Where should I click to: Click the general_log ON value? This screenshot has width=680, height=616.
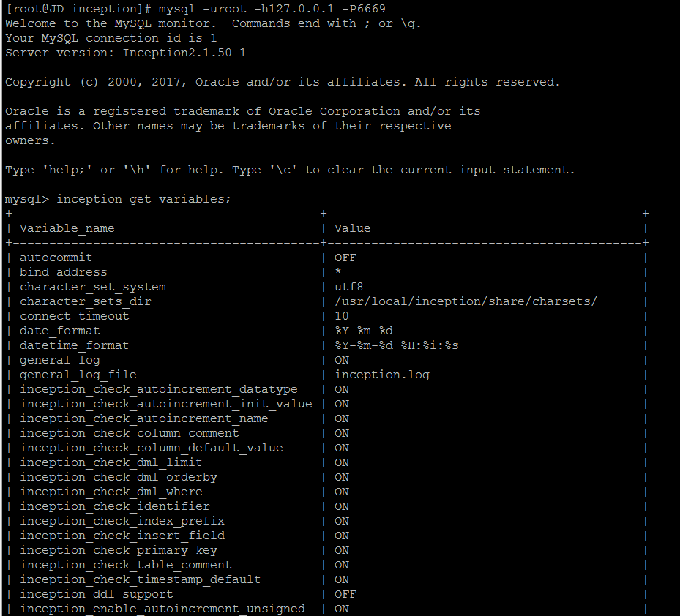point(343,359)
